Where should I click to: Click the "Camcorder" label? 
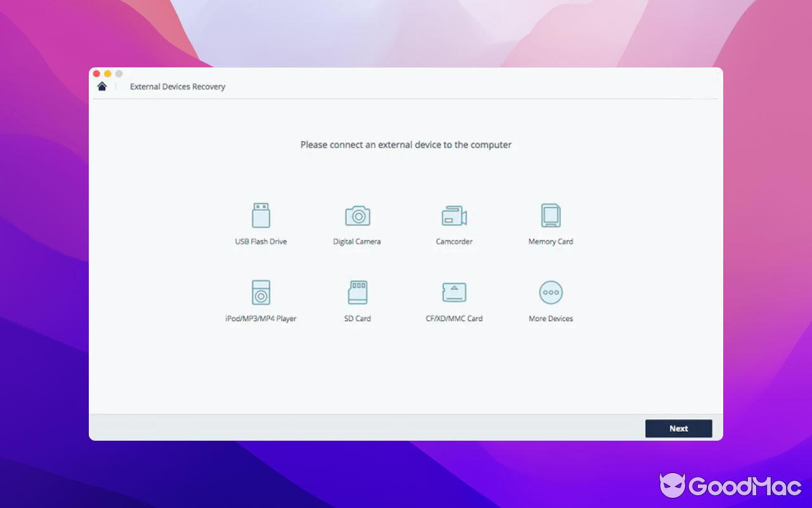tap(454, 241)
